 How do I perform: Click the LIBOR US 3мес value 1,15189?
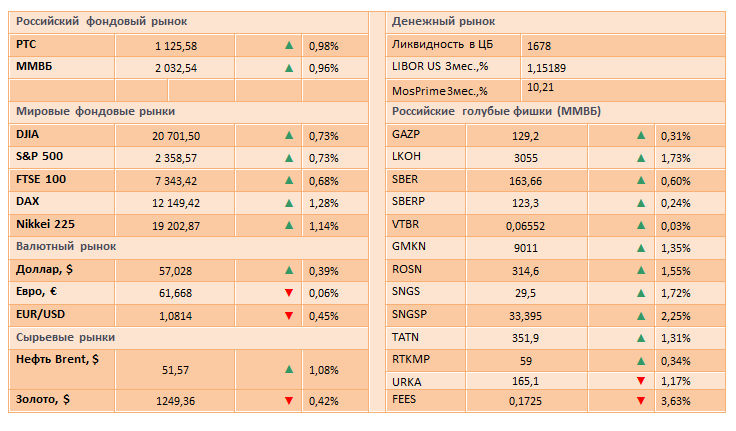click(546, 68)
